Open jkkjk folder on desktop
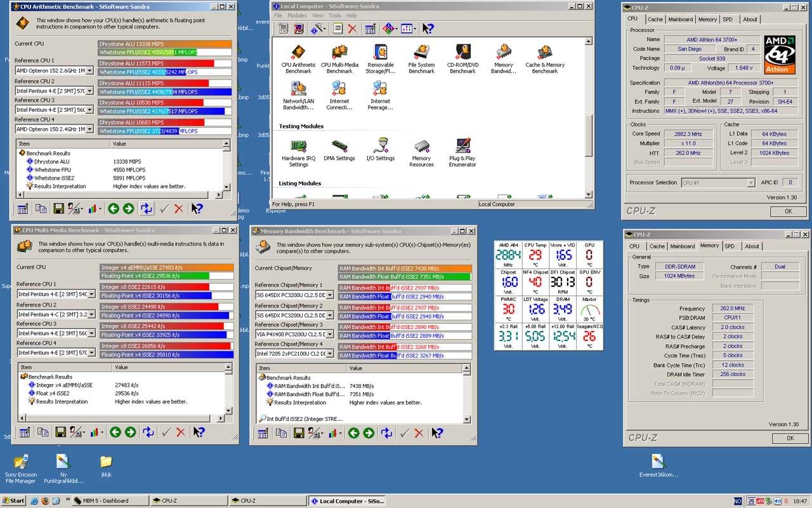The height and width of the screenshot is (508, 812). (x=106, y=466)
